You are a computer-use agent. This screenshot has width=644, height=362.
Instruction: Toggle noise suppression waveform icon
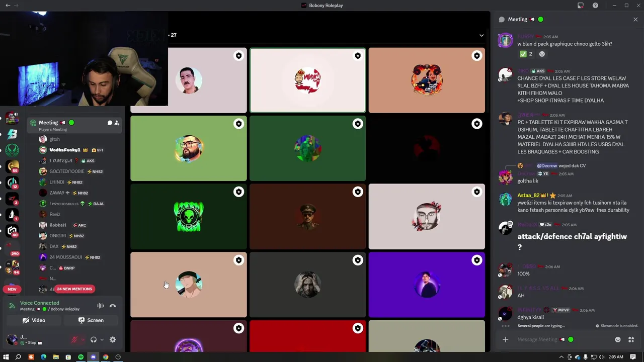(x=101, y=306)
